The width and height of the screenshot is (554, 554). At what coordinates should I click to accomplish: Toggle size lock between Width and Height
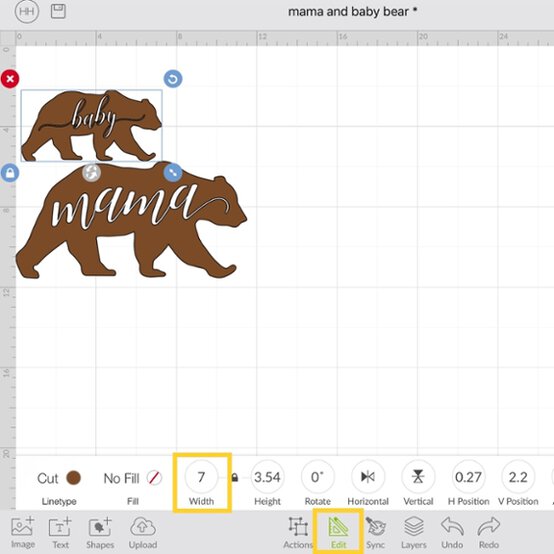(235, 478)
